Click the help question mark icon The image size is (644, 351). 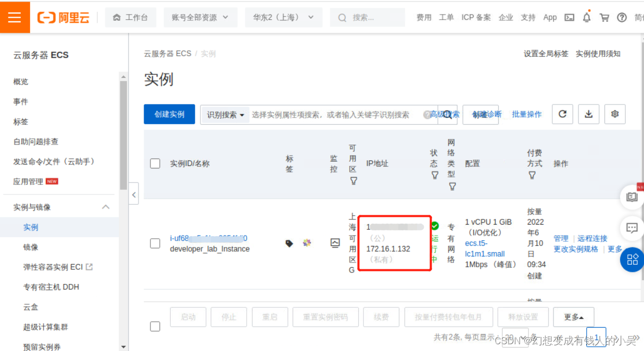[621, 17]
